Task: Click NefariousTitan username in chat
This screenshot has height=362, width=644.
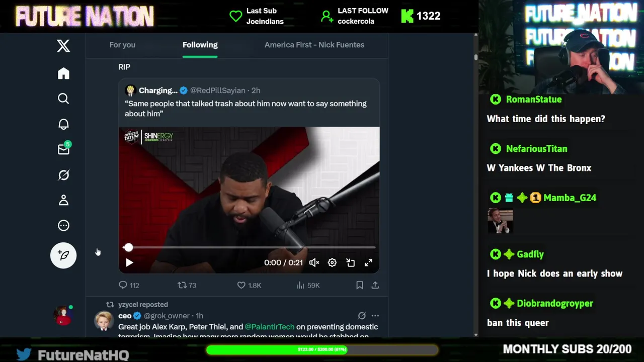Action: point(536,149)
